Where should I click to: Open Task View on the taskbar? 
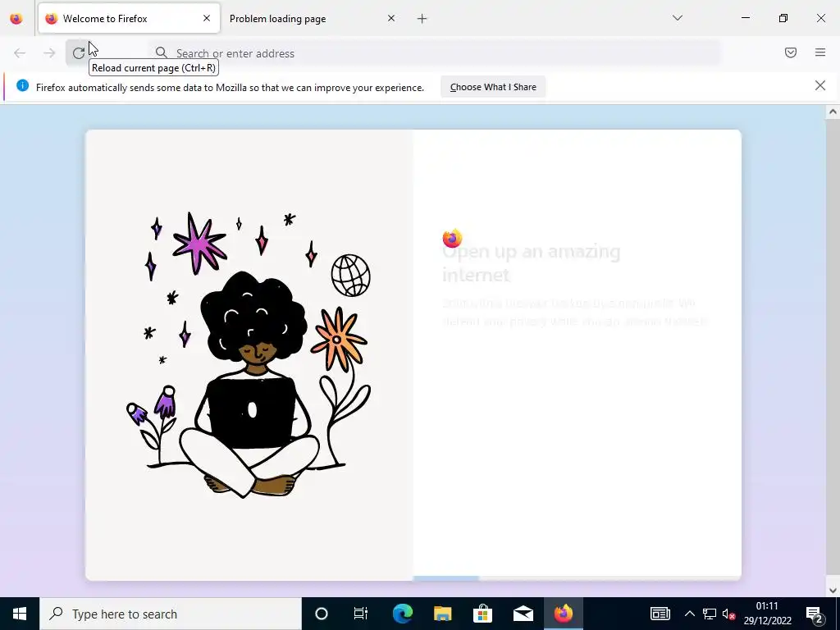(361, 614)
